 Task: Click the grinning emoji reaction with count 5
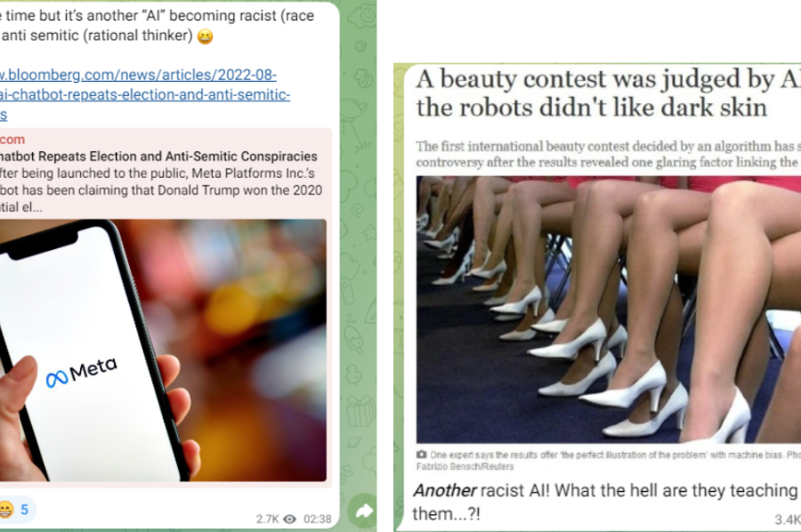(13, 510)
